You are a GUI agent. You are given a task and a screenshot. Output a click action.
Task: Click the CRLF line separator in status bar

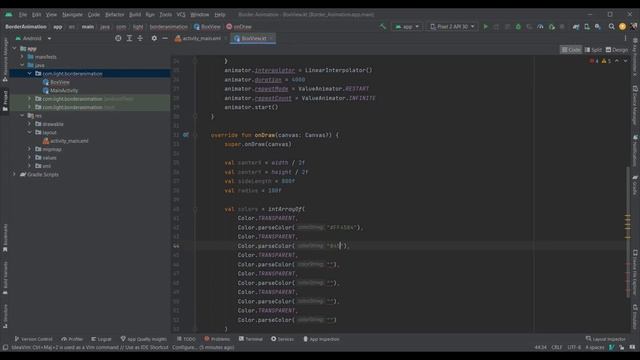[557, 347]
